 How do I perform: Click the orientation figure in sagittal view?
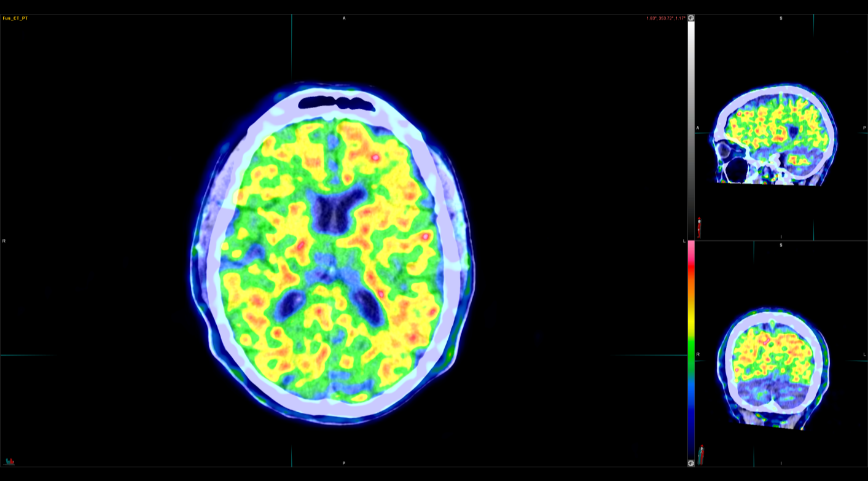pyautogui.click(x=699, y=226)
